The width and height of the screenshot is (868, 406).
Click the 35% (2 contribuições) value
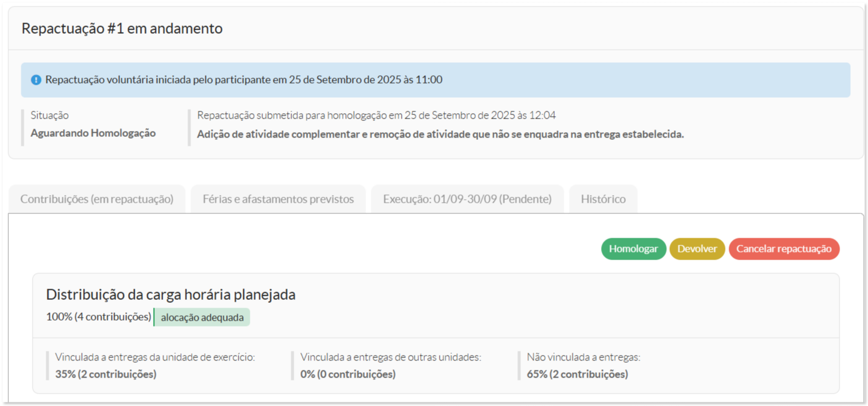106,374
